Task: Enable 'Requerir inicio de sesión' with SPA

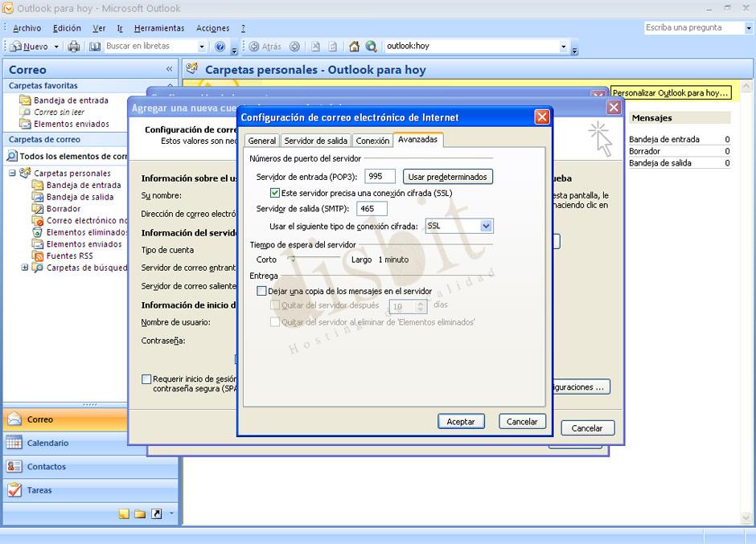Action: [146, 378]
